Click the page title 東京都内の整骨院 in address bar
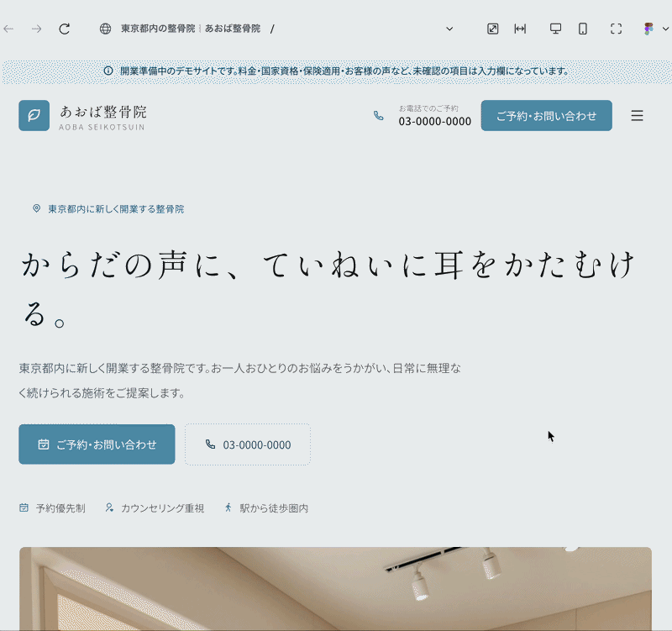 tap(158, 29)
